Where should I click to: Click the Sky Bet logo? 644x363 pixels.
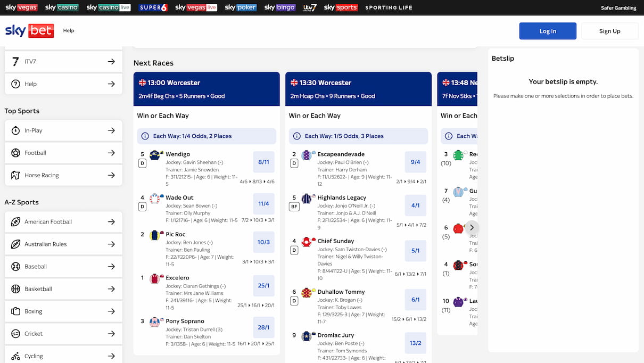pyautogui.click(x=29, y=31)
